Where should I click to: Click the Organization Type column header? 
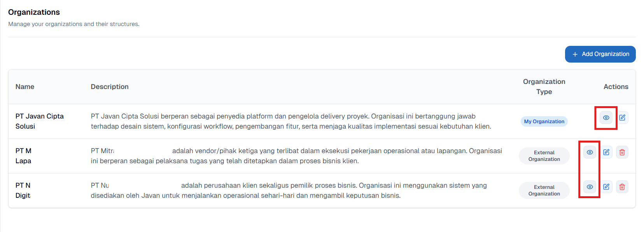click(544, 87)
